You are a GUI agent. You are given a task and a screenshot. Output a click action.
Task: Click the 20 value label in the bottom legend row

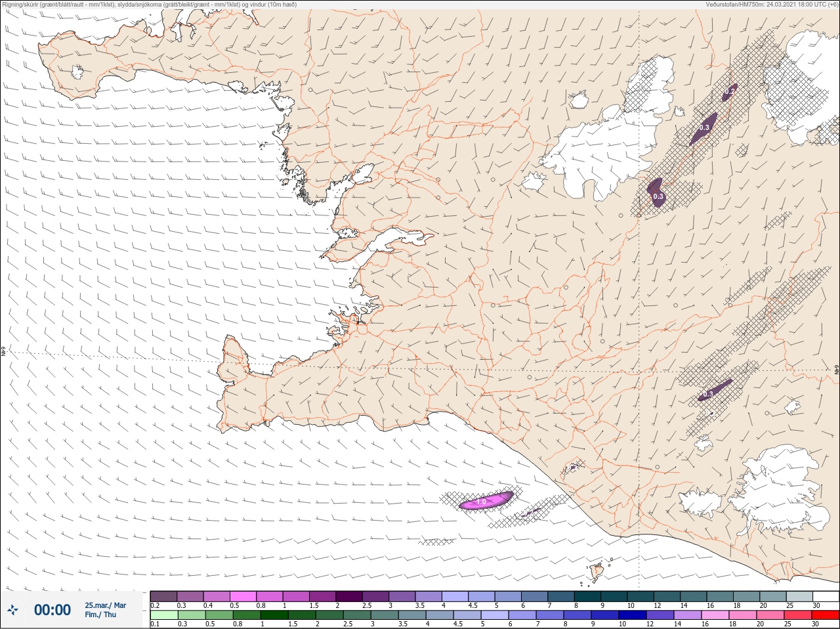point(760,624)
